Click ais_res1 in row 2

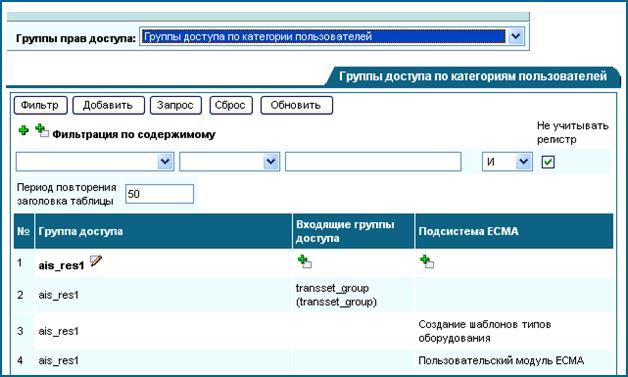[58, 295]
